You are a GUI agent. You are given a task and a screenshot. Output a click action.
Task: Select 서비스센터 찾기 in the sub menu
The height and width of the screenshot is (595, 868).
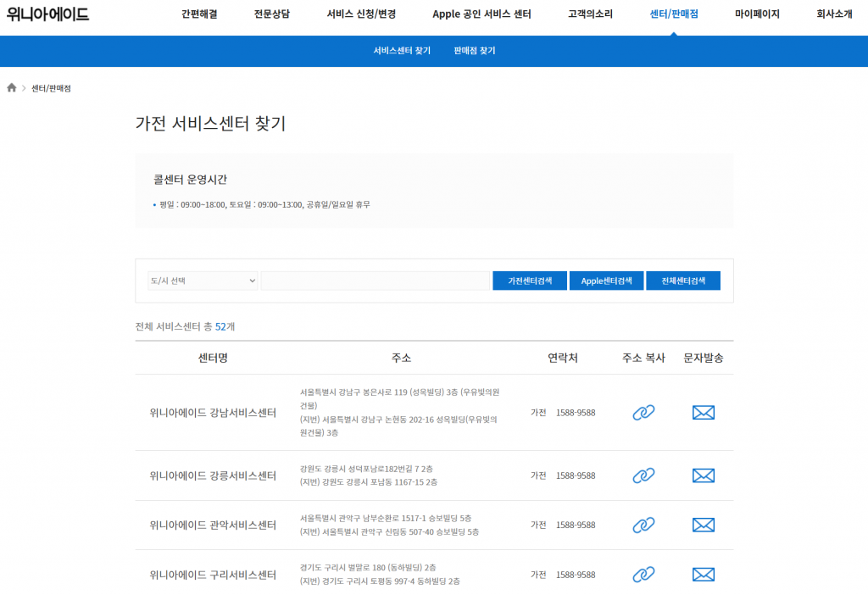tap(401, 51)
